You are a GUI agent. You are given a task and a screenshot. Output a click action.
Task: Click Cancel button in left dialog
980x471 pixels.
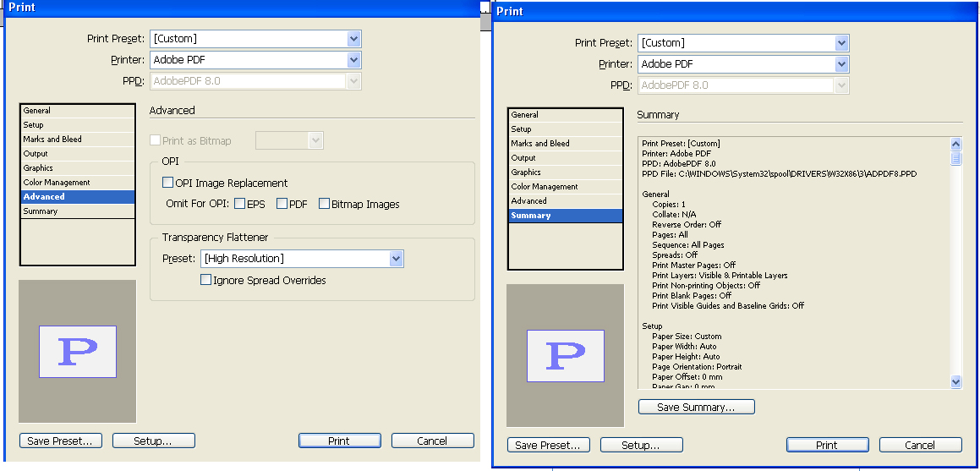[x=432, y=441]
